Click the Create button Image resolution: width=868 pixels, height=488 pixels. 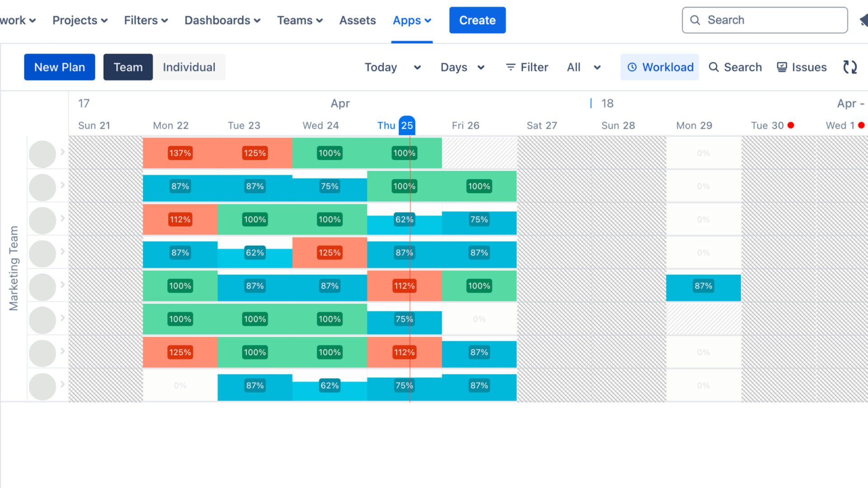(477, 20)
